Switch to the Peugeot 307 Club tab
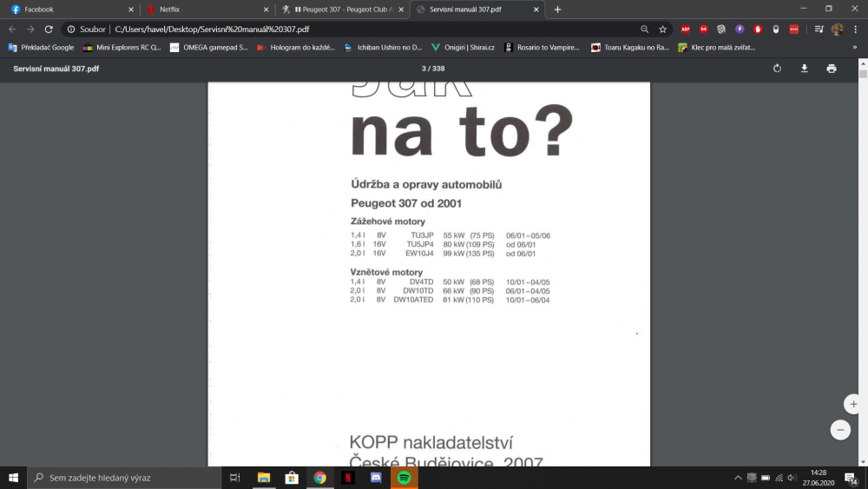 pos(343,10)
